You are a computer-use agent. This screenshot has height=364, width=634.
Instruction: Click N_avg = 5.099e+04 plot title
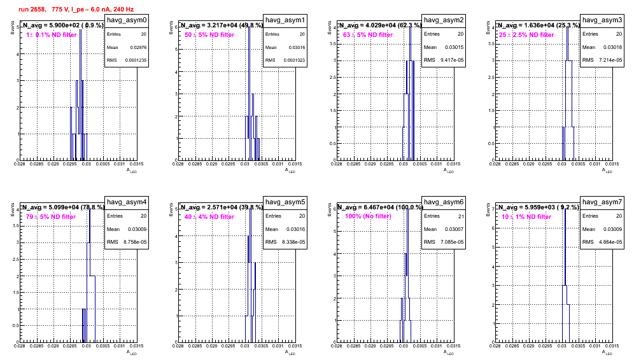(x=63, y=207)
